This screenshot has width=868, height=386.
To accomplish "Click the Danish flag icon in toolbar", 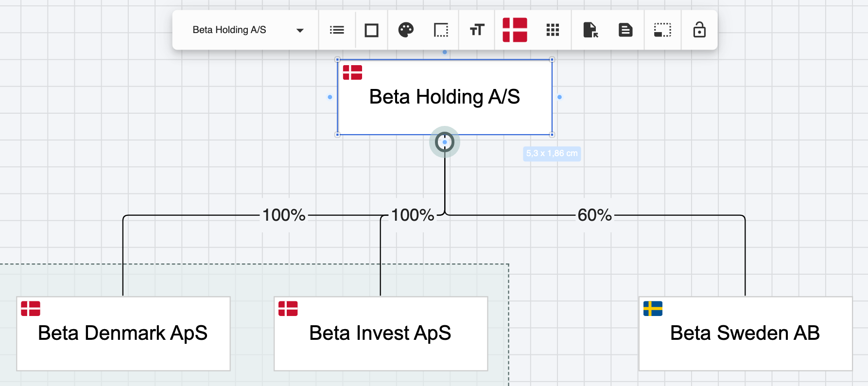I will click(515, 30).
